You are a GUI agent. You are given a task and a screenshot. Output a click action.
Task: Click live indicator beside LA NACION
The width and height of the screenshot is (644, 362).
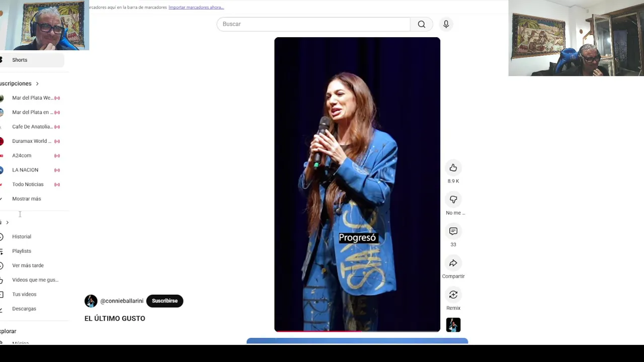pos(57,170)
